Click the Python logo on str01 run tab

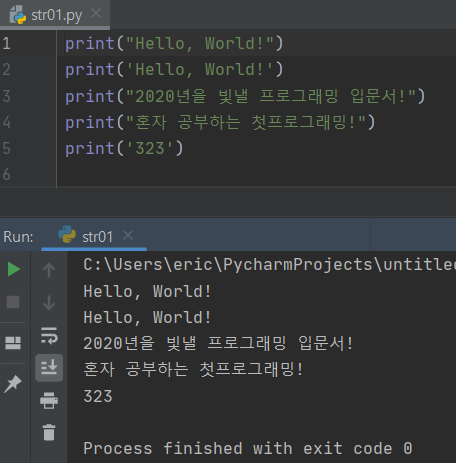[x=67, y=234]
